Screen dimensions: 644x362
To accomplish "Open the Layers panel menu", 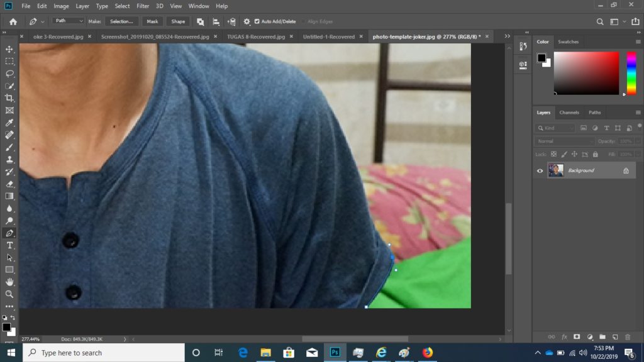I will [638, 112].
